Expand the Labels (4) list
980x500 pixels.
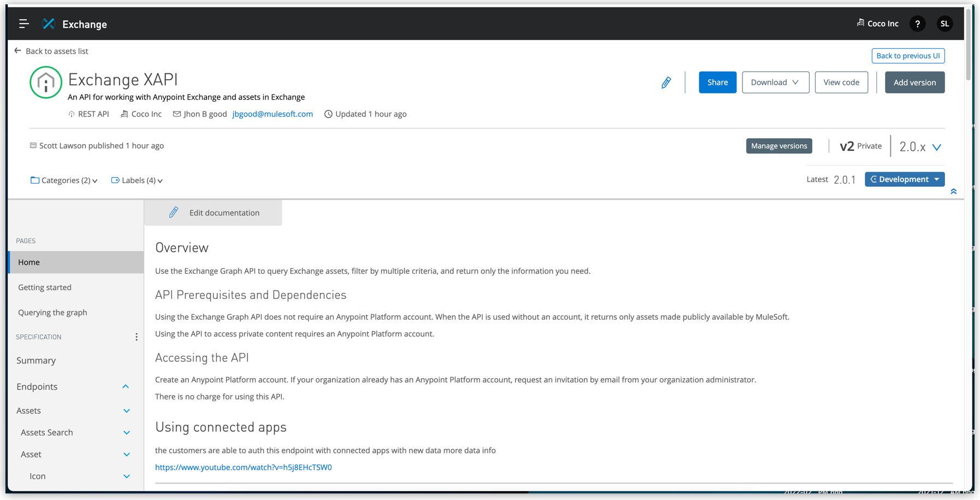137,180
